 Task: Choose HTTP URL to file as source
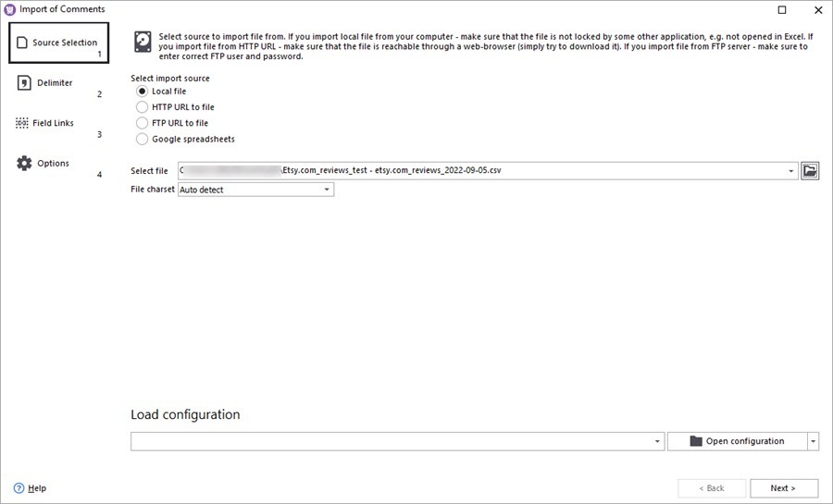(x=142, y=107)
